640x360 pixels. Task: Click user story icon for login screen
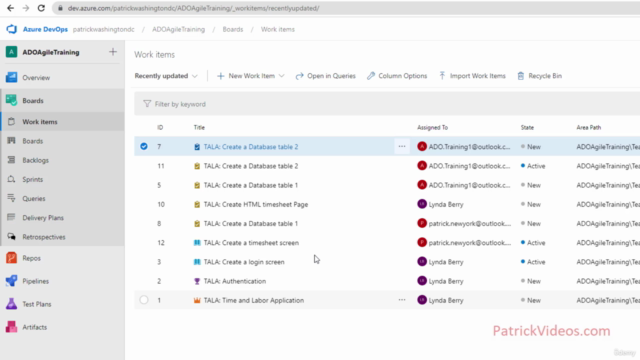197,262
